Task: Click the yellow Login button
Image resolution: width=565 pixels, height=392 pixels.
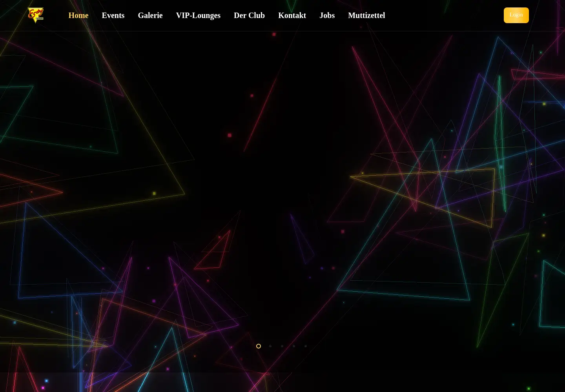Action: 516,15
